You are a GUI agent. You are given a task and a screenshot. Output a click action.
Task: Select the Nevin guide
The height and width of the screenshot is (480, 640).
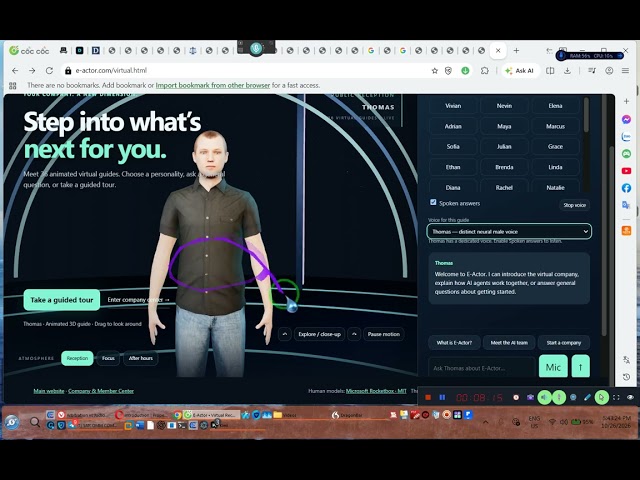[504, 106]
